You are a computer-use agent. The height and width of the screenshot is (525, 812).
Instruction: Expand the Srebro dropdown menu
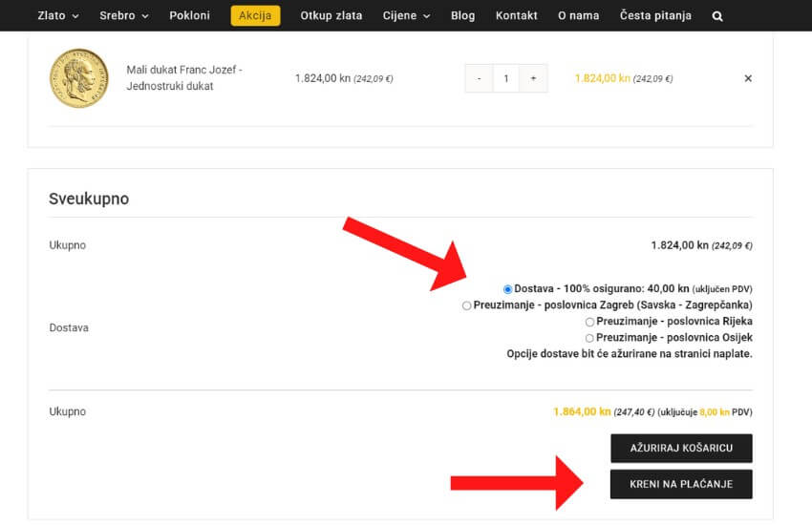[x=123, y=16]
